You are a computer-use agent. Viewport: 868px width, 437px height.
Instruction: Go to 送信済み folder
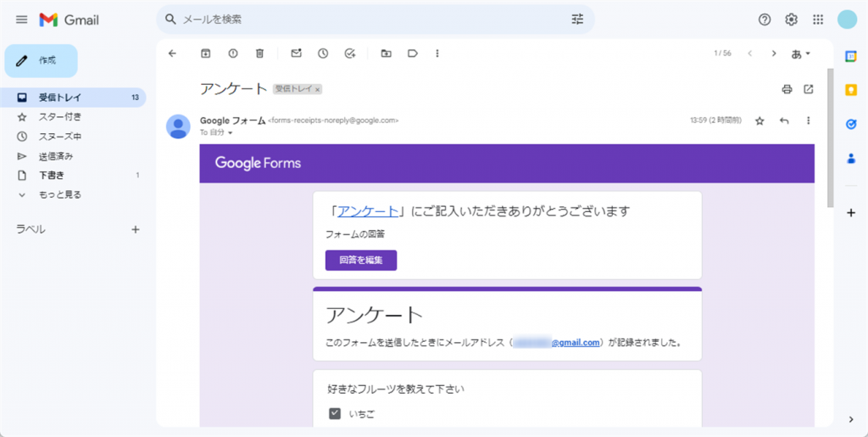click(56, 156)
